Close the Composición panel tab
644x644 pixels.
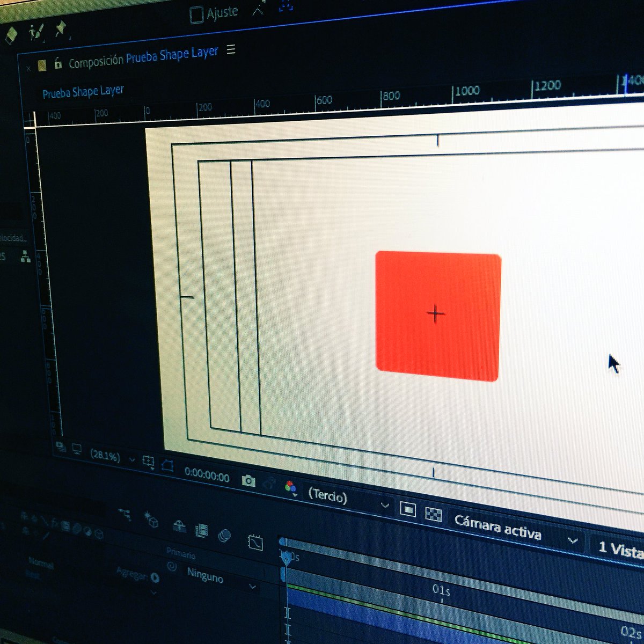(x=28, y=68)
